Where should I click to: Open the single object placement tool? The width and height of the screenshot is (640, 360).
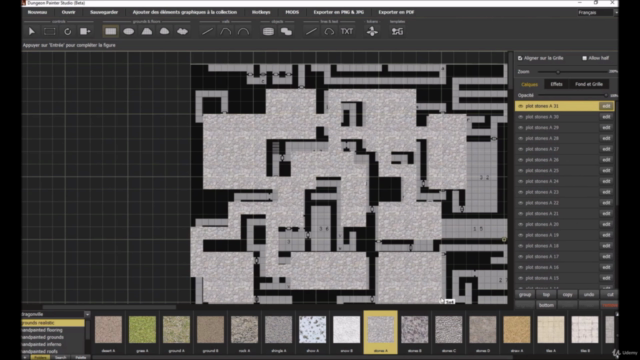coord(268,31)
